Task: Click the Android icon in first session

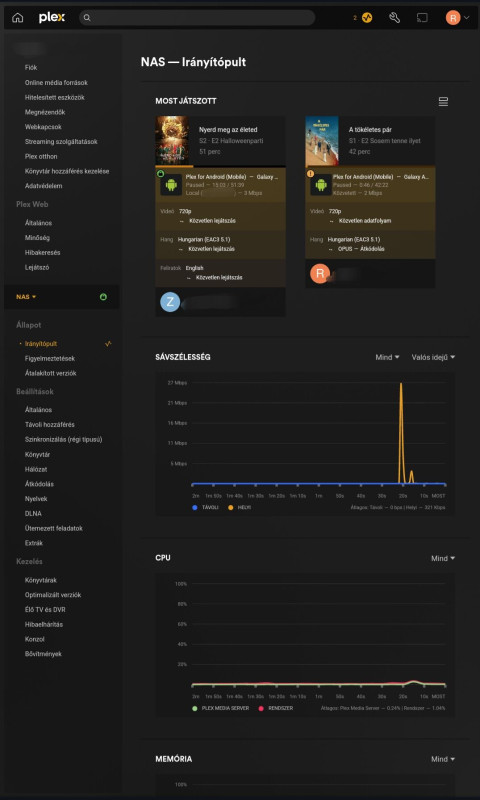Action: tap(171, 185)
